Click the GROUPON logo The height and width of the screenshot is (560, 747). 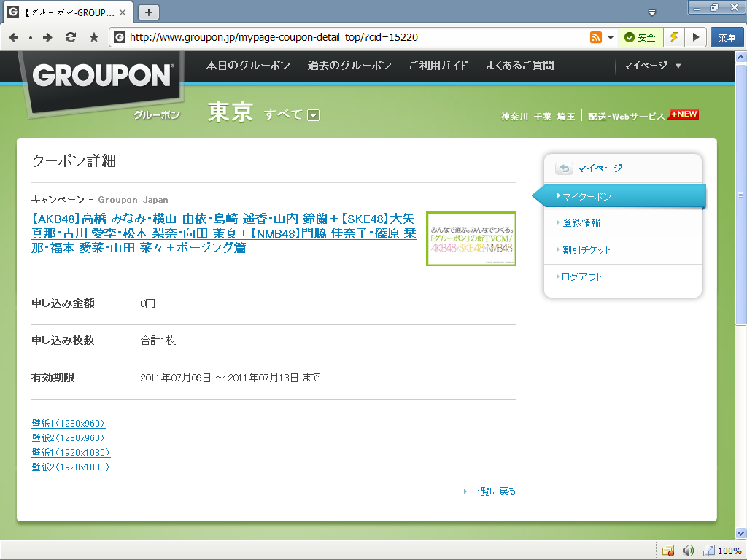tap(102, 75)
